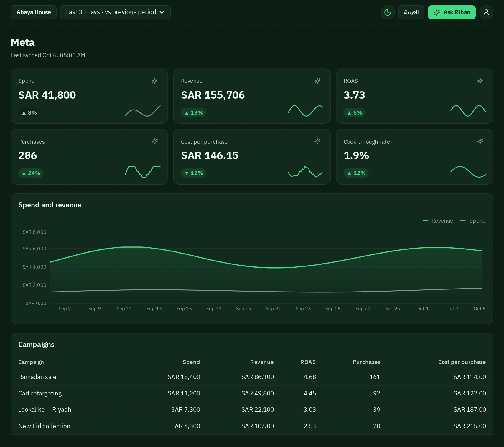The image size is (504, 447).
Task: Sort by the Purchases column header
Action: click(x=366, y=362)
